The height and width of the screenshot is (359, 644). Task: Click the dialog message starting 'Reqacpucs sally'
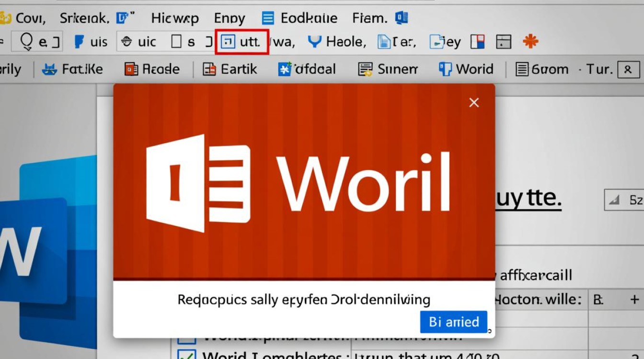(304, 300)
